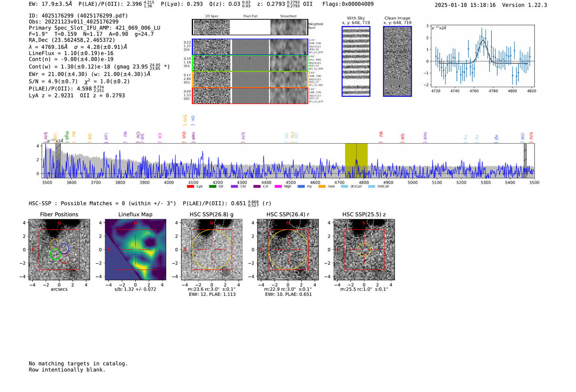Open the HSC SSP(25.5) z cutout
Screen dimensions: 576x392
(x=364, y=250)
